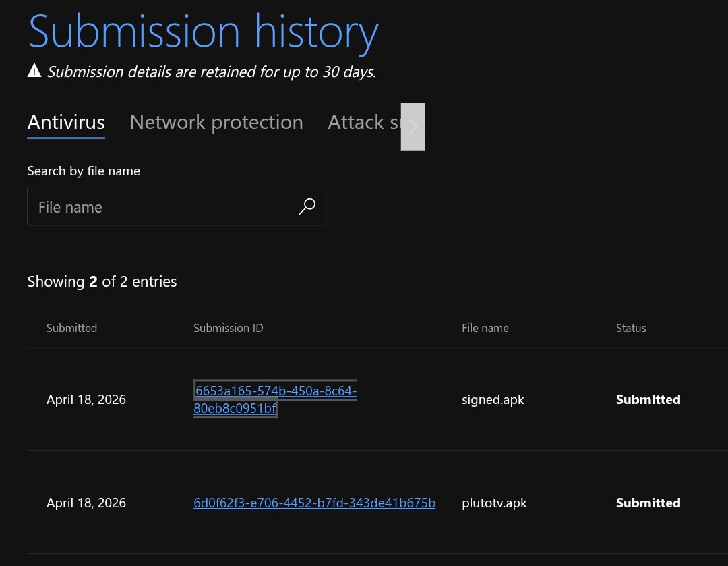Switch to Network protection tab
Image resolution: width=728 pixels, height=566 pixels.
[216, 122]
